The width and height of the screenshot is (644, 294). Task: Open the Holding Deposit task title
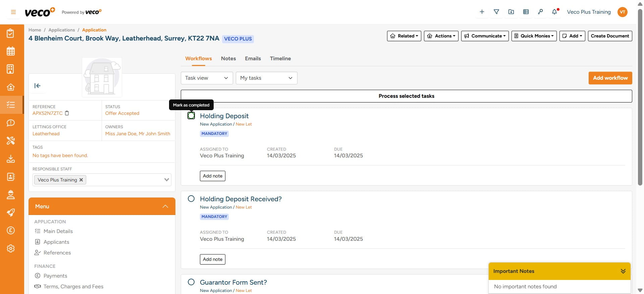pyautogui.click(x=224, y=116)
